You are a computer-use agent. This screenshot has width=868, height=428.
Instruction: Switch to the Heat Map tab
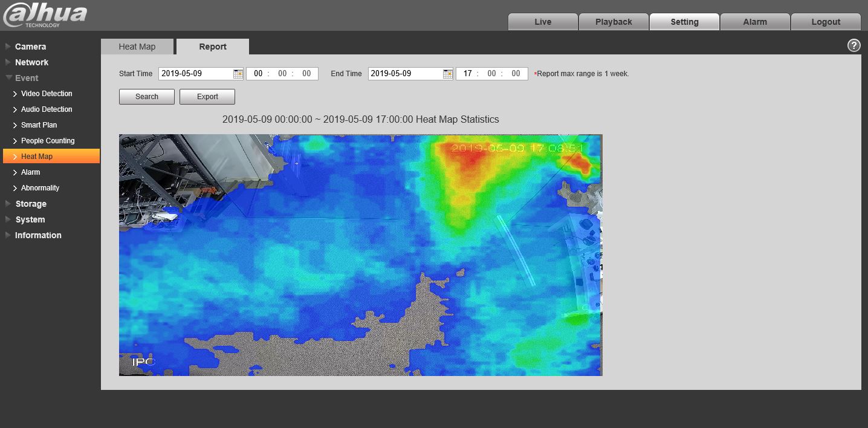(x=137, y=47)
